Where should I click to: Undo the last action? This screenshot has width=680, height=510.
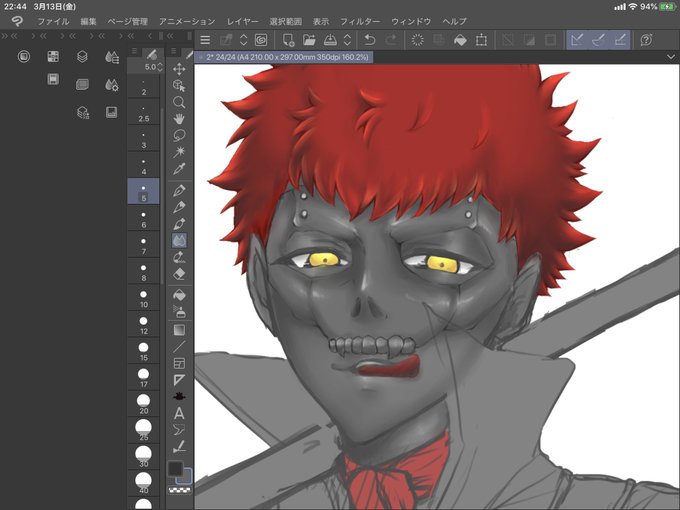pos(369,40)
